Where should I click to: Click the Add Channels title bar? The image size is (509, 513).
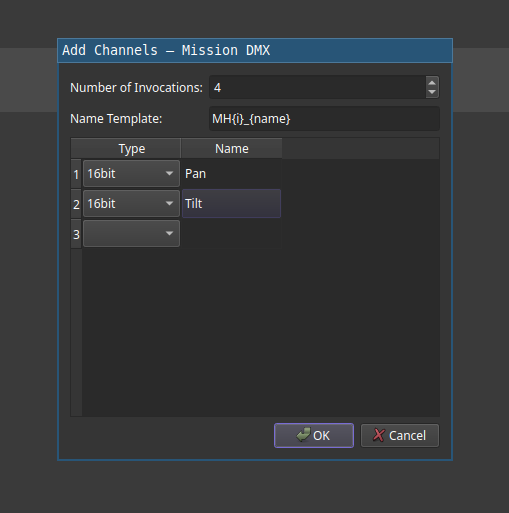pyautogui.click(x=255, y=51)
